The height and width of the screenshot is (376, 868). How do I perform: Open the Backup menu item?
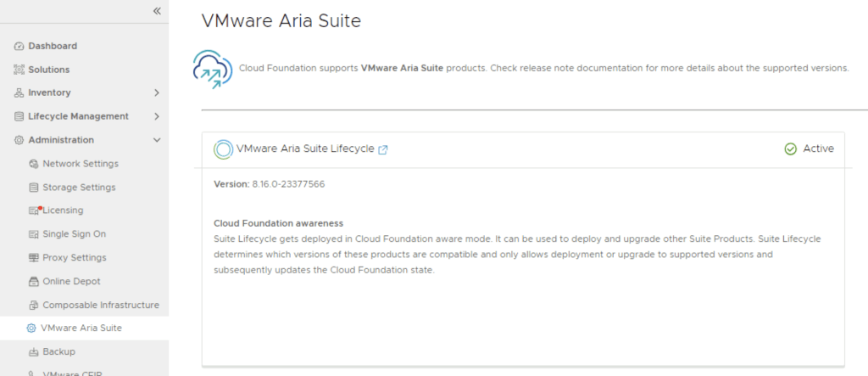(x=58, y=351)
